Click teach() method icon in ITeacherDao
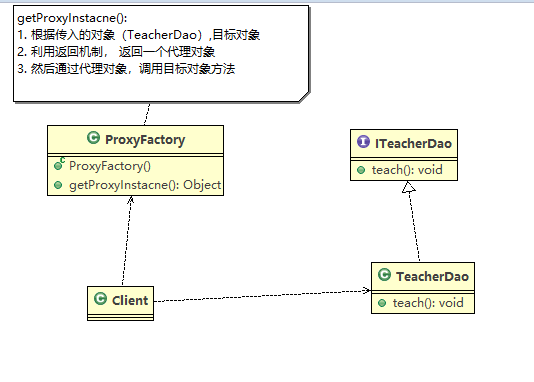The image size is (534, 382). point(361,170)
